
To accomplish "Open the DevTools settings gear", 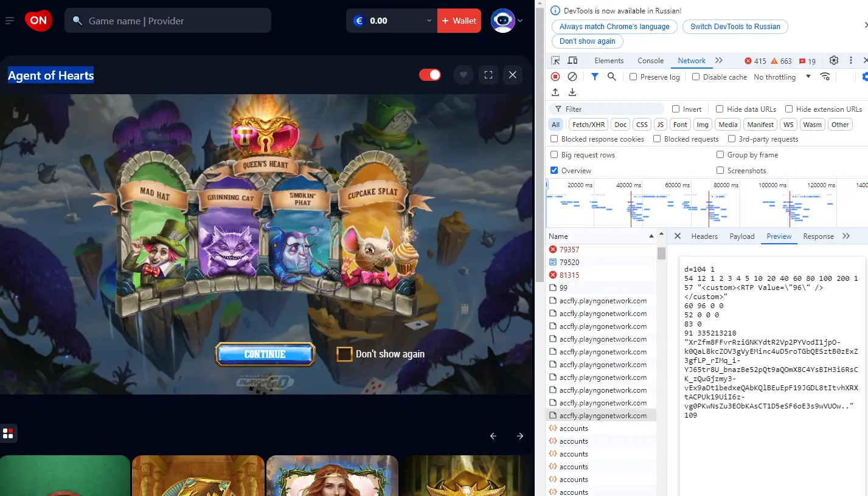I will click(834, 61).
